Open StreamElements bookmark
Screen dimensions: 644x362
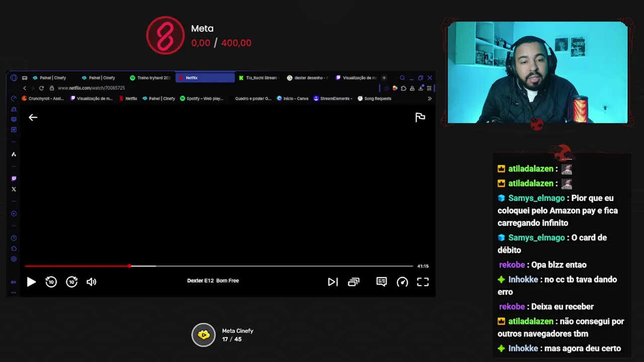click(x=333, y=99)
